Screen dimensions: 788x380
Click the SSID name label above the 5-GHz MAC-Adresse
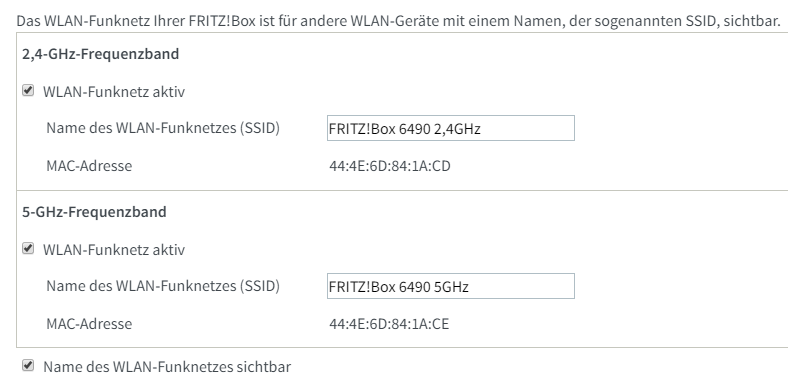[163, 286]
